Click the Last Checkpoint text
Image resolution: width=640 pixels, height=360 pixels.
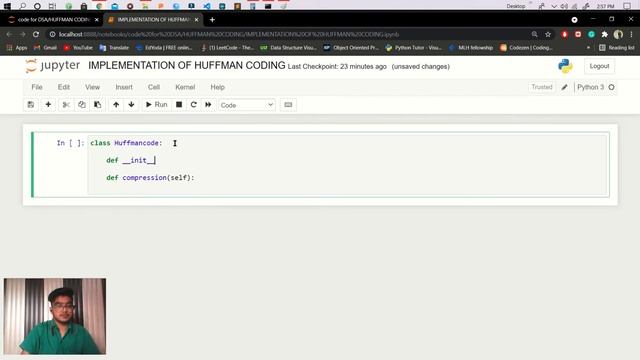(x=337, y=67)
